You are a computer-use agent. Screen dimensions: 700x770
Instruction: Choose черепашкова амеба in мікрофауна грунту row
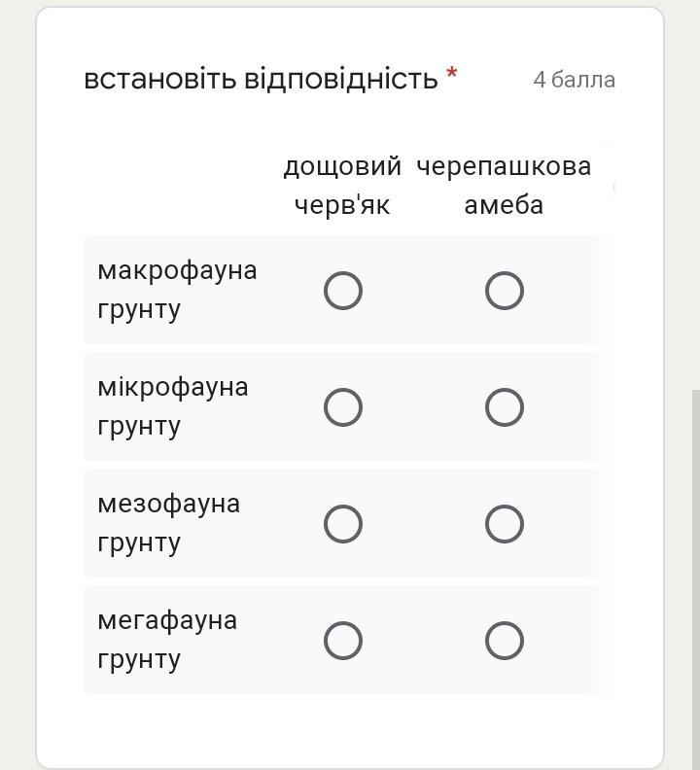[505, 407]
